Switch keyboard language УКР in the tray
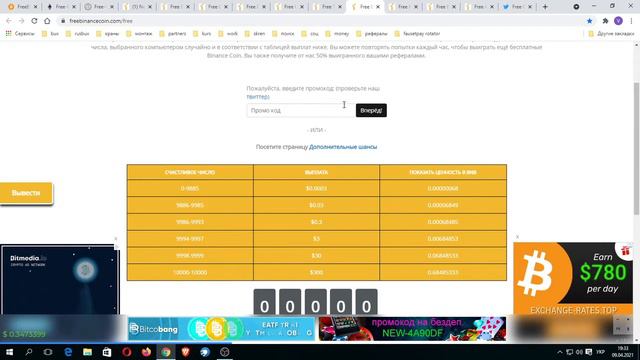The width and height of the screenshot is (640, 360). pos(600,352)
